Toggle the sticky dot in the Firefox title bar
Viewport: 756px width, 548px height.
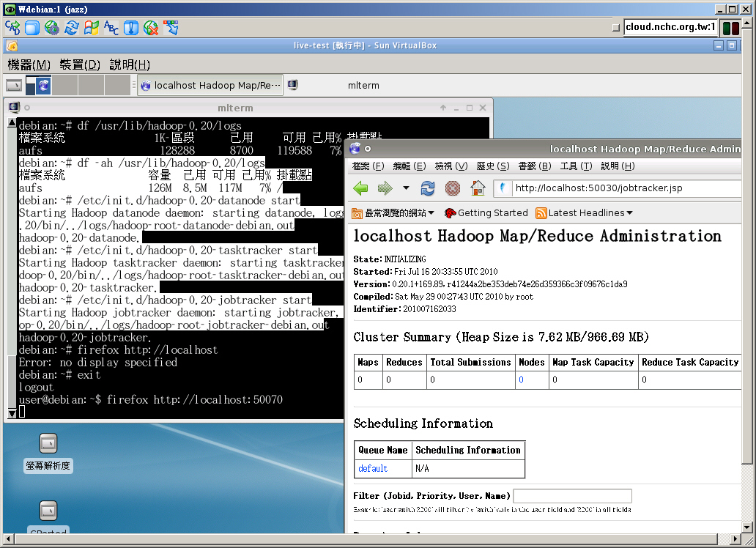(368, 149)
